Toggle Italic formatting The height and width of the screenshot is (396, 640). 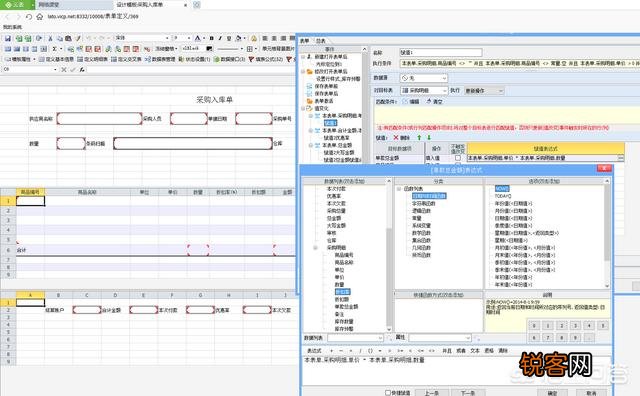click(220, 38)
